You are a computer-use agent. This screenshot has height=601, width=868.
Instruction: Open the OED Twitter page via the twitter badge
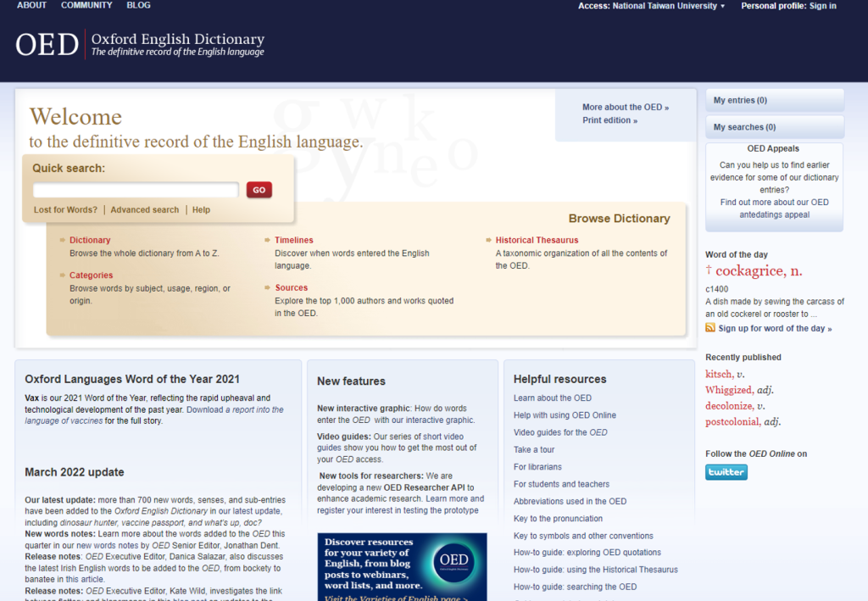[726, 472]
